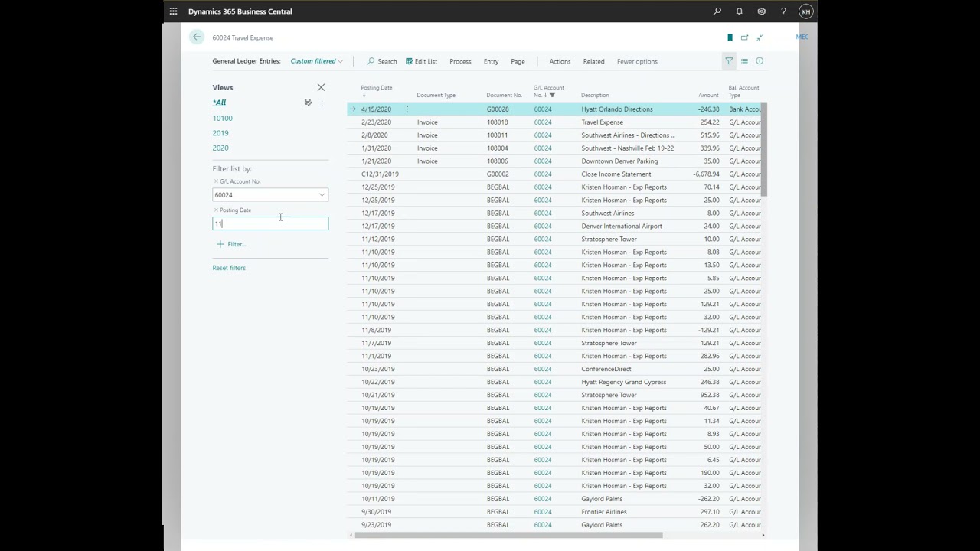Click document number 108018

(497, 122)
